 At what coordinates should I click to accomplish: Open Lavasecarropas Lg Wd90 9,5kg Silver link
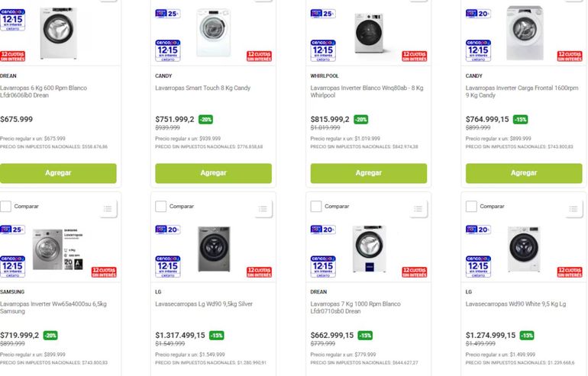pos(205,304)
